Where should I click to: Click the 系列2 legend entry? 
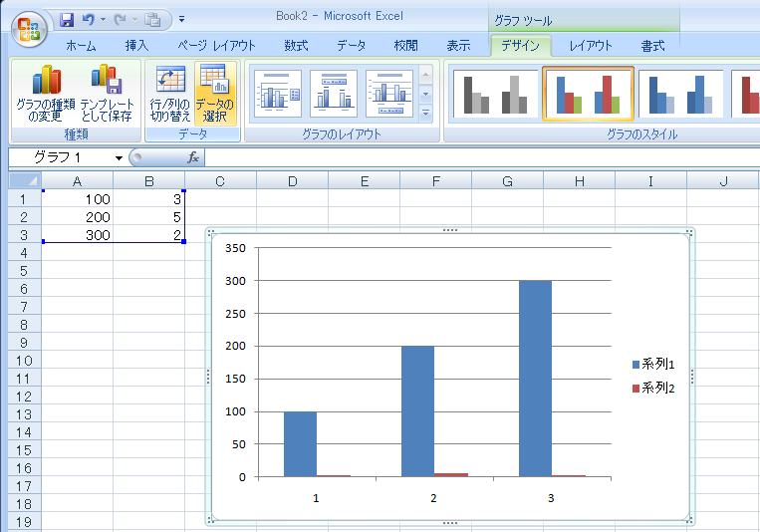pos(652,388)
